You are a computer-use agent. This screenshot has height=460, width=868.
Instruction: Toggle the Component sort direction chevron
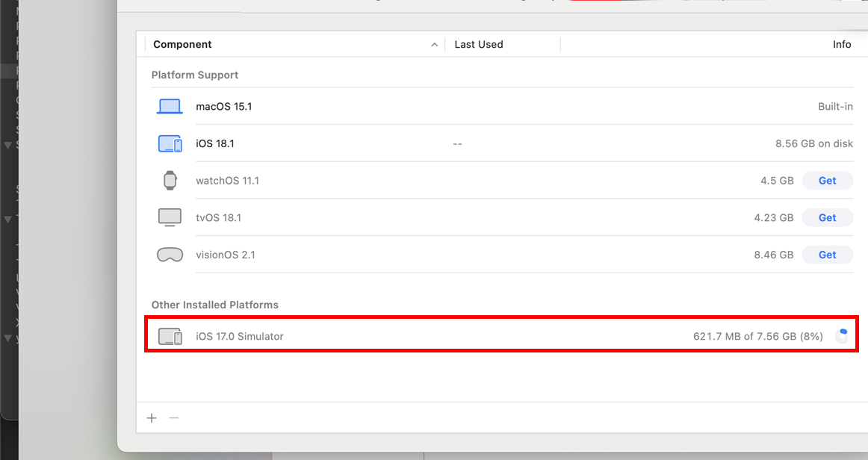(x=435, y=45)
